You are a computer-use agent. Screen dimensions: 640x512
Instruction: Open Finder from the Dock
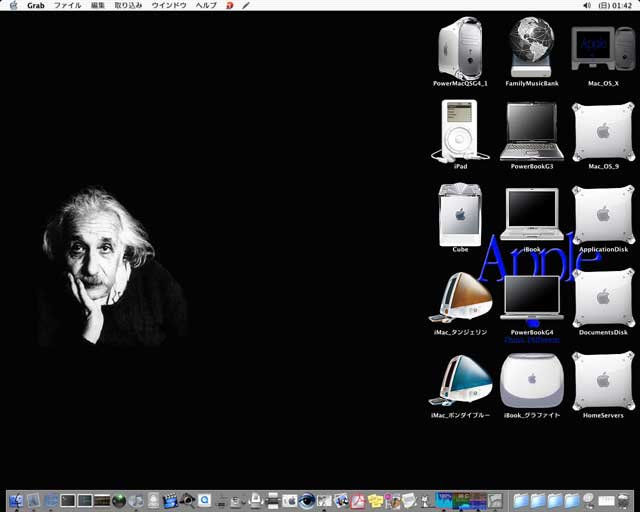[16, 501]
